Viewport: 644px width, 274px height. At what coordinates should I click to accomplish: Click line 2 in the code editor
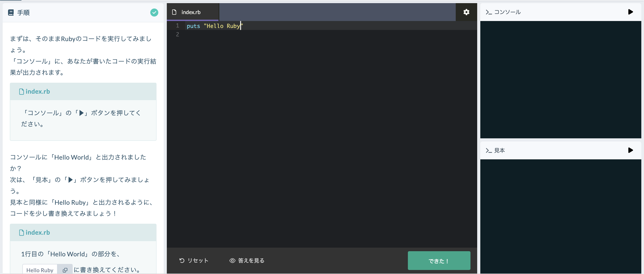(300, 34)
